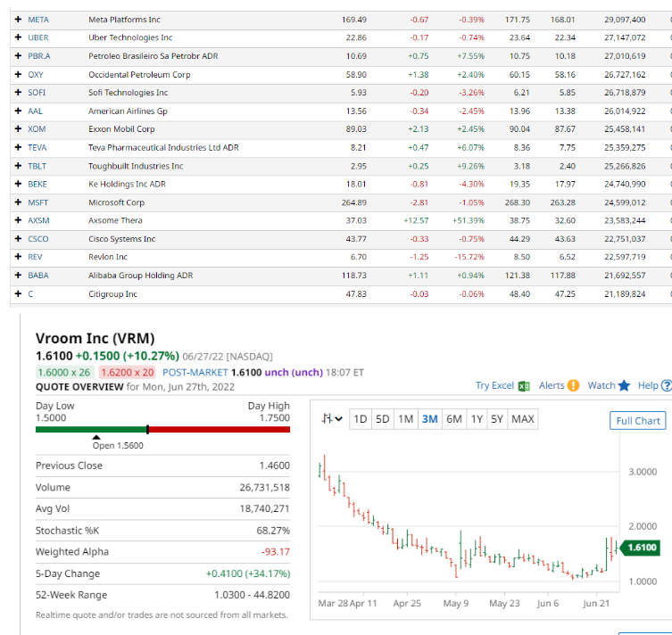Switch chart to 5Y range
The image size is (672, 635).
point(497,419)
